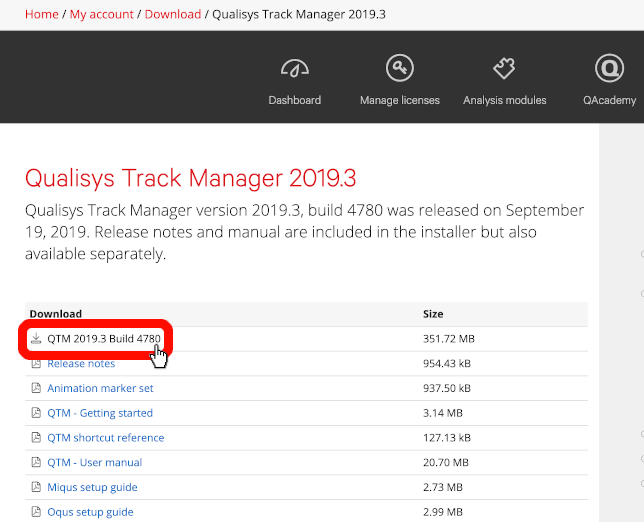The image size is (644, 522).
Task: Click the Download column header
Action: coord(55,314)
